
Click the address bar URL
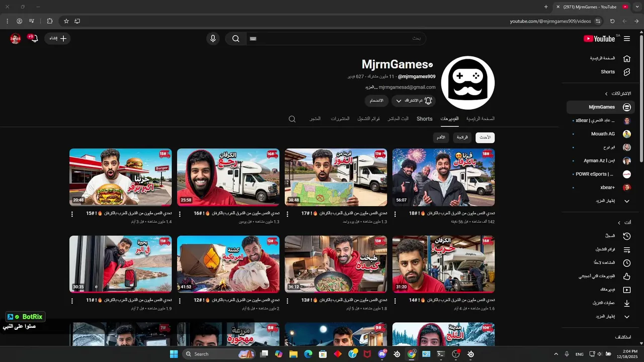point(550,21)
